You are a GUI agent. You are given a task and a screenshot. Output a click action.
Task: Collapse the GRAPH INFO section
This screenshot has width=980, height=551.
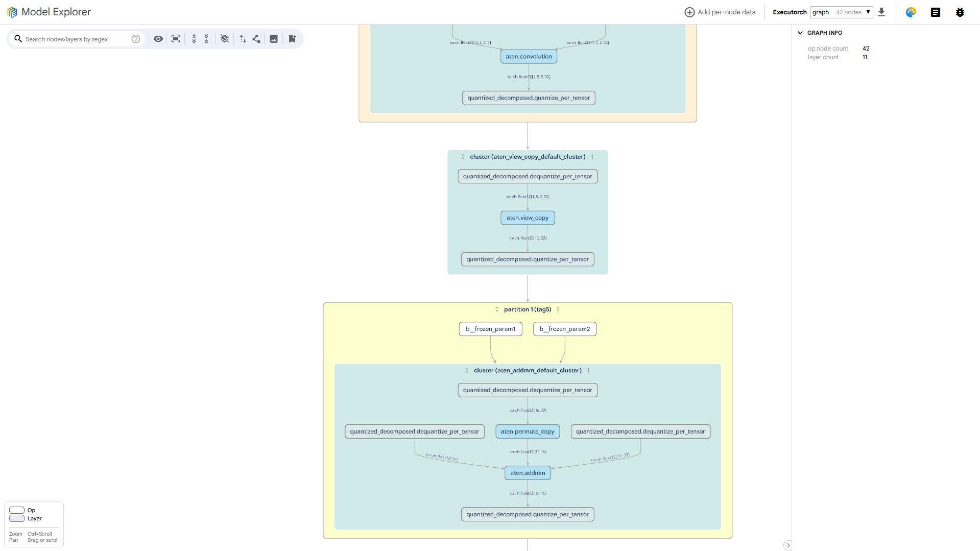click(800, 33)
